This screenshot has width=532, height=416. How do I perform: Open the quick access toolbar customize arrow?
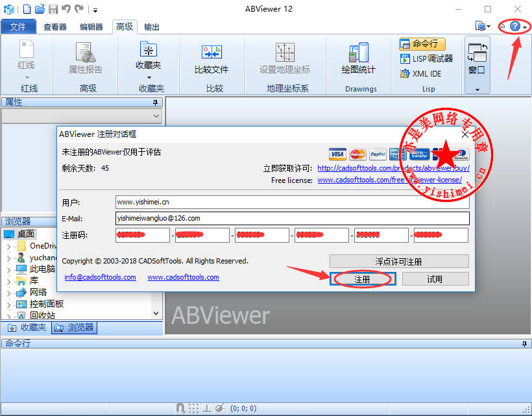coord(95,10)
